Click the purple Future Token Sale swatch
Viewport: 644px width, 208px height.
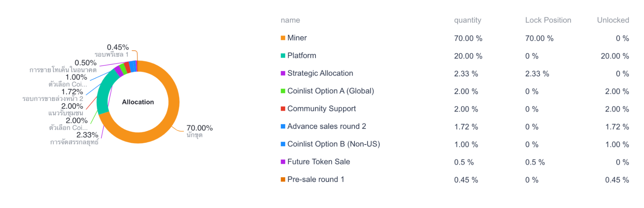(283, 162)
